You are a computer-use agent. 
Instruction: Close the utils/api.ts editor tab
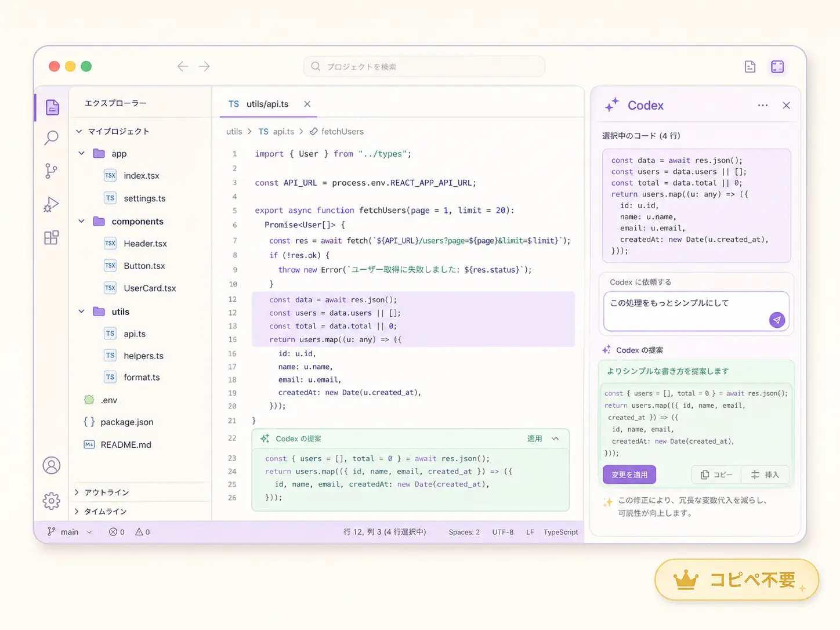307,104
